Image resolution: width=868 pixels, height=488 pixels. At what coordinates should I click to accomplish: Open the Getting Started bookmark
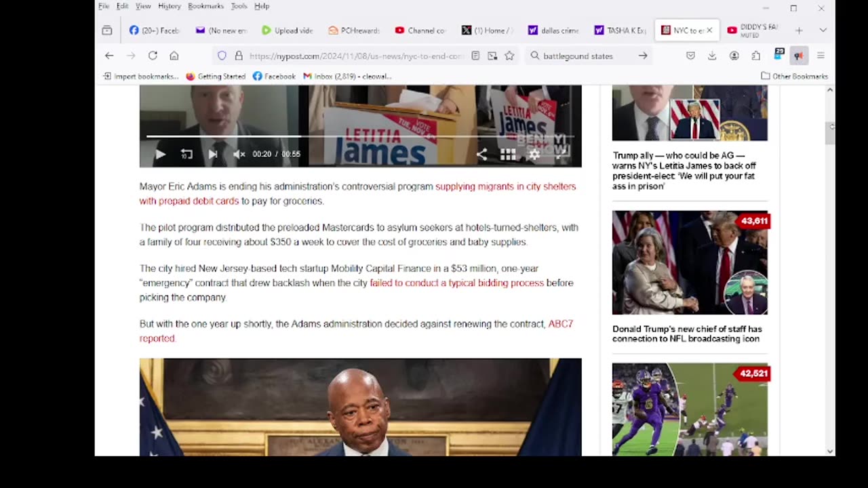[x=216, y=76]
